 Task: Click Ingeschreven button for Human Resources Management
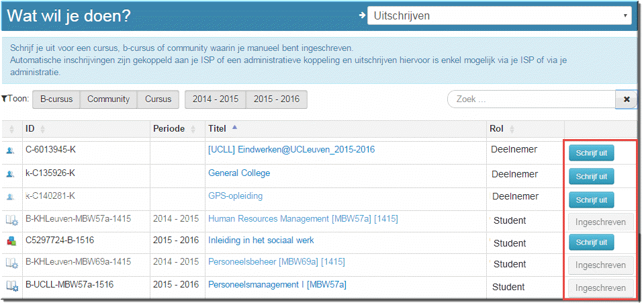point(600,222)
